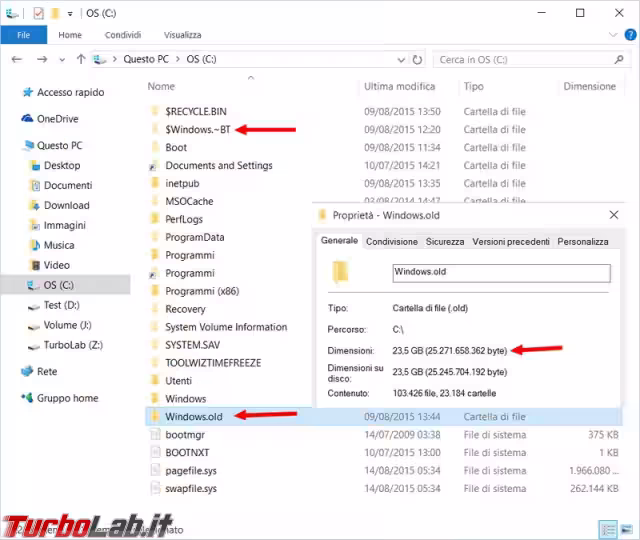Select the Boot folder
Screen dimensions: 640x540
(176, 148)
